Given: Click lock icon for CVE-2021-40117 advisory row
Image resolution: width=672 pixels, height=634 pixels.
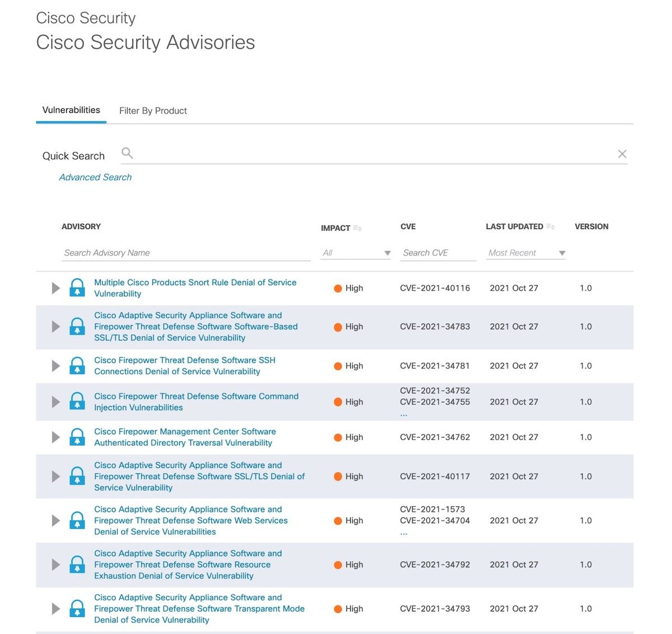Looking at the screenshot, I should click(x=77, y=476).
